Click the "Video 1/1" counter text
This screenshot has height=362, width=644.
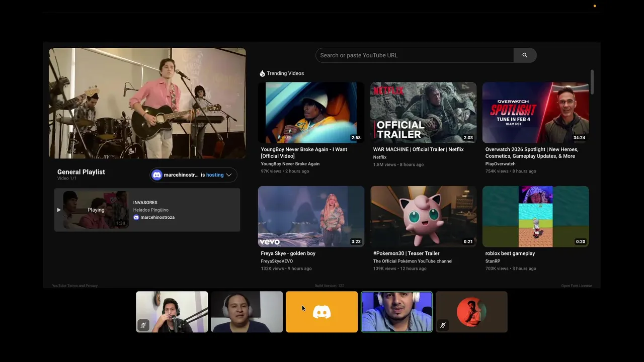[x=67, y=178]
